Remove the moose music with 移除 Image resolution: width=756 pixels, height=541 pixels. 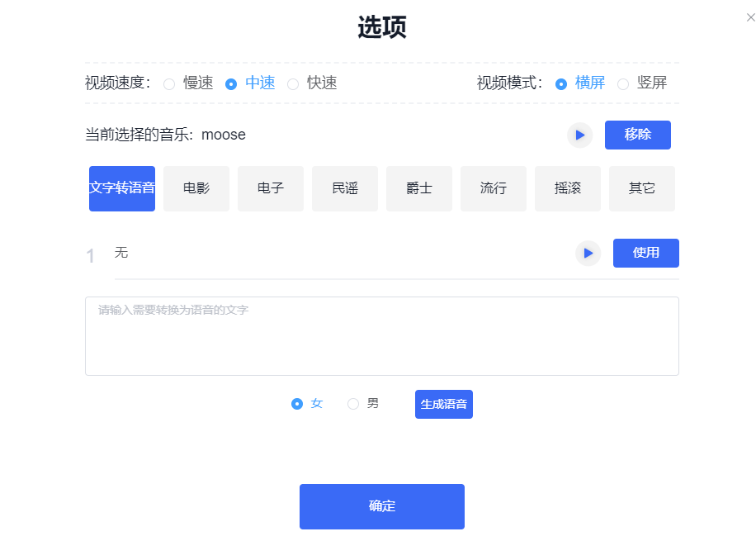tap(637, 135)
